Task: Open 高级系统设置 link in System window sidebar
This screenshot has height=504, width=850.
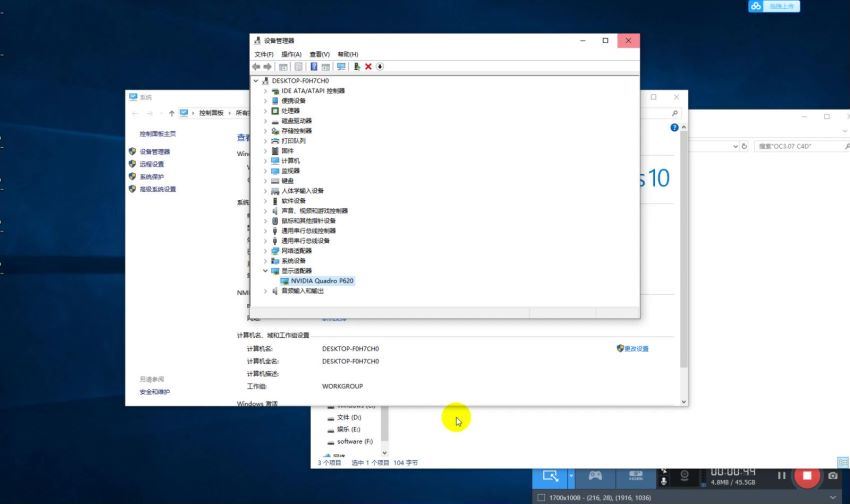Action: (x=158, y=189)
